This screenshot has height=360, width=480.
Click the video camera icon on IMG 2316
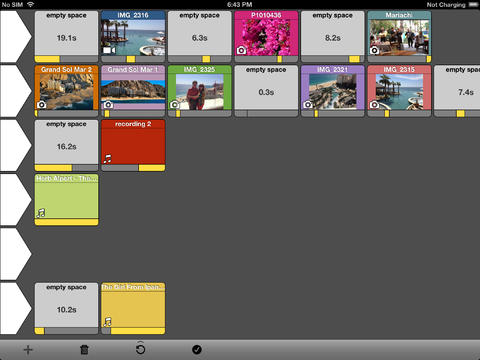pos(109,50)
